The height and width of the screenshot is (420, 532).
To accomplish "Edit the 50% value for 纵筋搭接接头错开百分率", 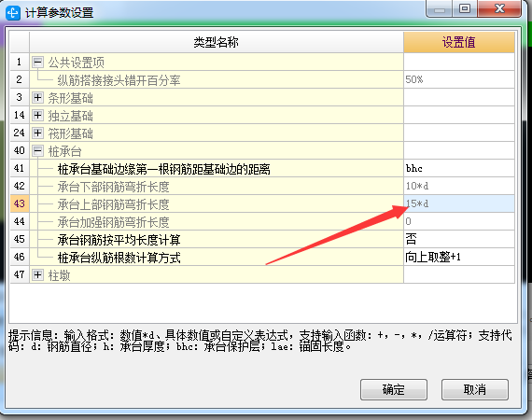I will point(458,79).
